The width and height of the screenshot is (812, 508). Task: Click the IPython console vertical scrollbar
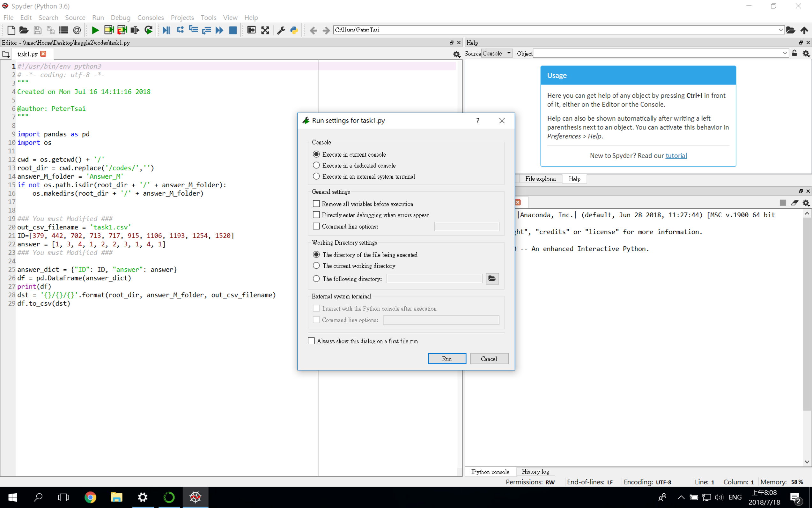pyautogui.click(x=807, y=312)
